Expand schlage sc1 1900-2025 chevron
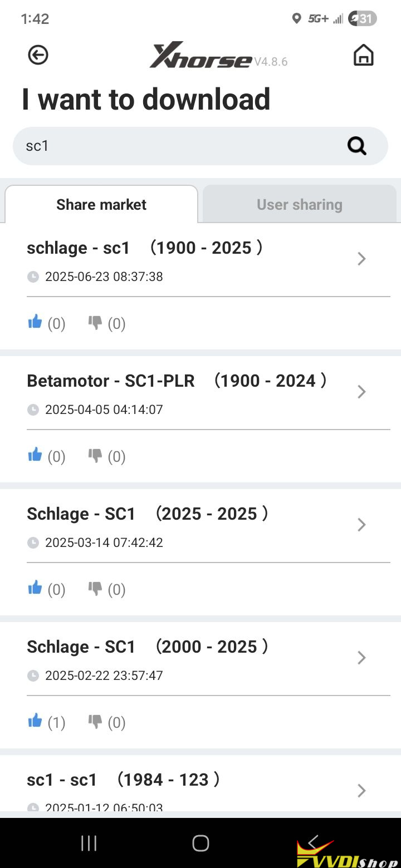The height and width of the screenshot is (868, 401). coord(361,259)
